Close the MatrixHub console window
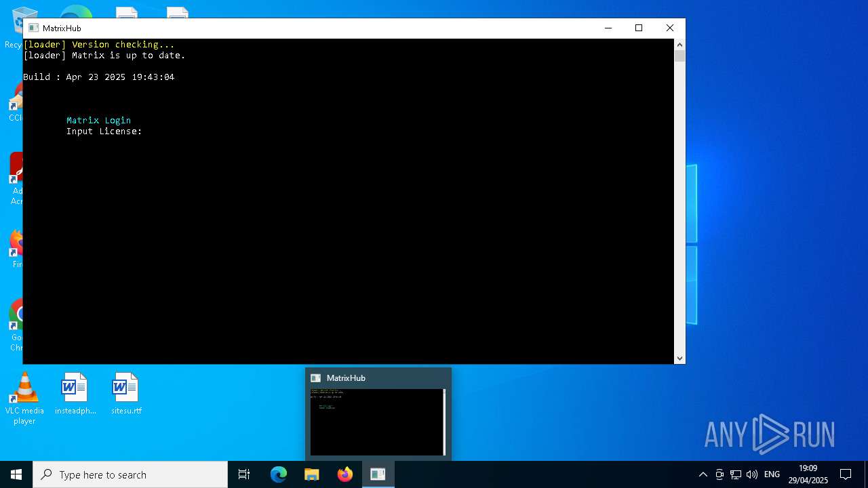This screenshot has width=868, height=488. [x=670, y=28]
